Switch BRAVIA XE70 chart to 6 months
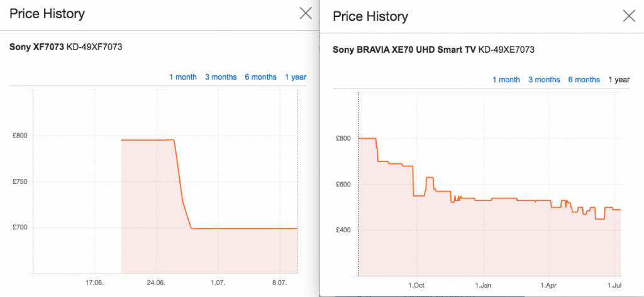Image resolution: width=644 pixels, height=297 pixels. coord(584,80)
